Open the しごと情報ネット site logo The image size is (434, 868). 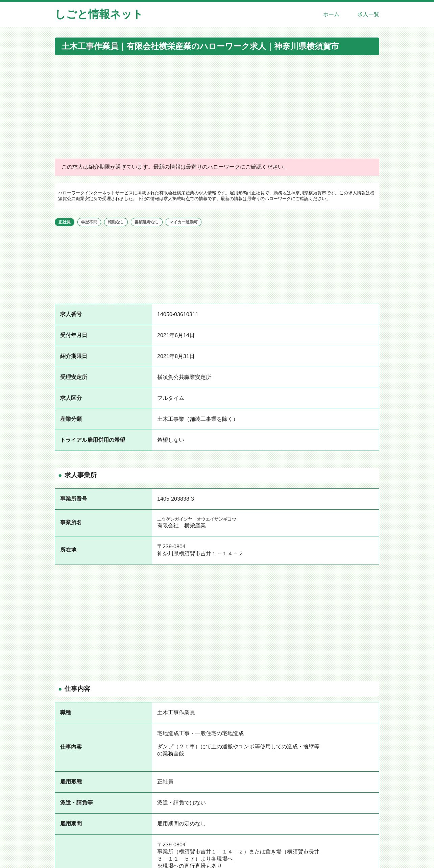(x=98, y=15)
